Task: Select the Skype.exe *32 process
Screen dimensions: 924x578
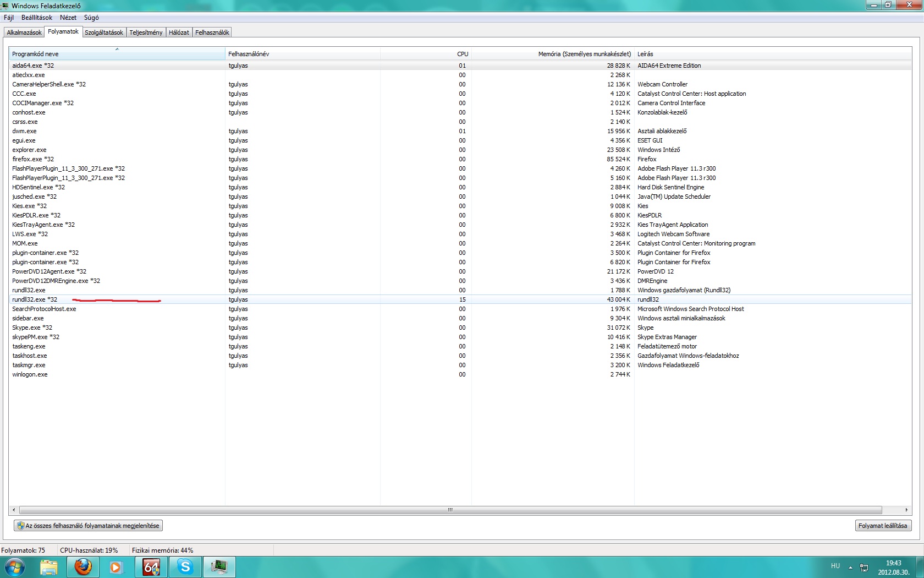Action: pyautogui.click(x=460, y=328)
